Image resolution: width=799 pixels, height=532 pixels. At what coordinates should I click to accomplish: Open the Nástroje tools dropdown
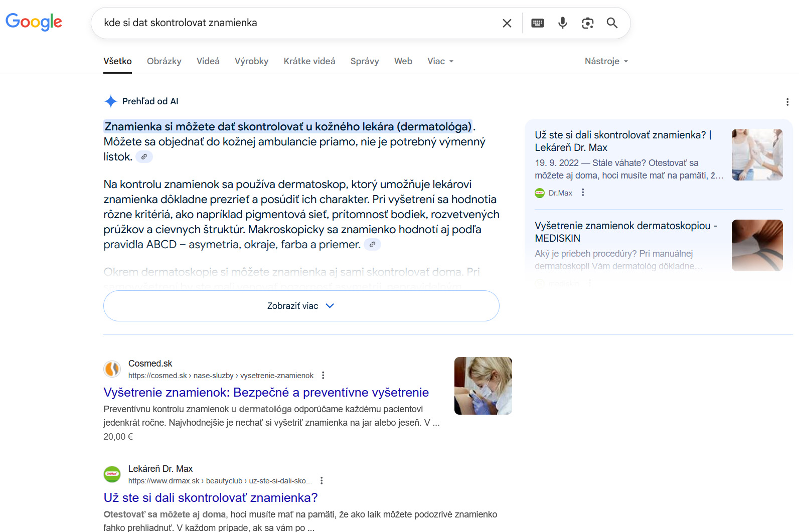[x=606, y=61]
